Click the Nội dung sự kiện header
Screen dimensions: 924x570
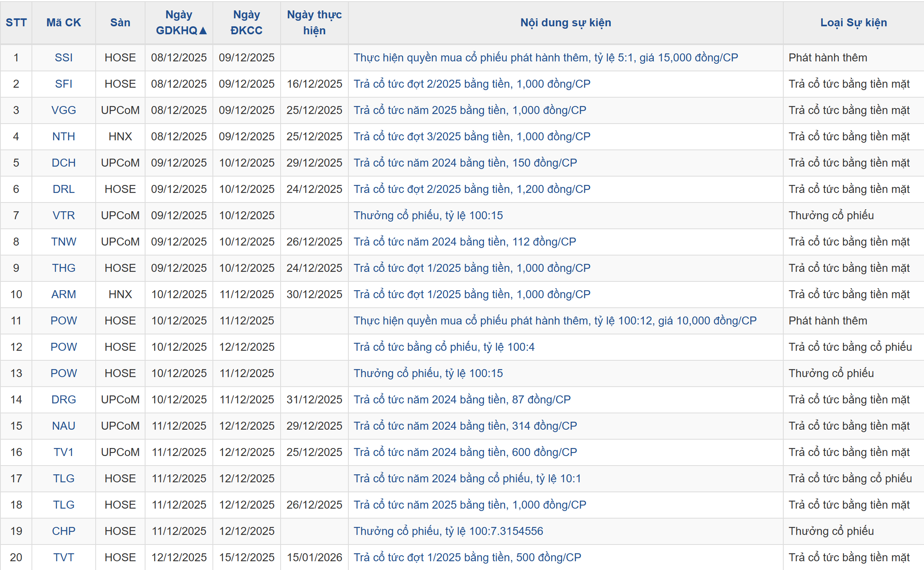565,23
